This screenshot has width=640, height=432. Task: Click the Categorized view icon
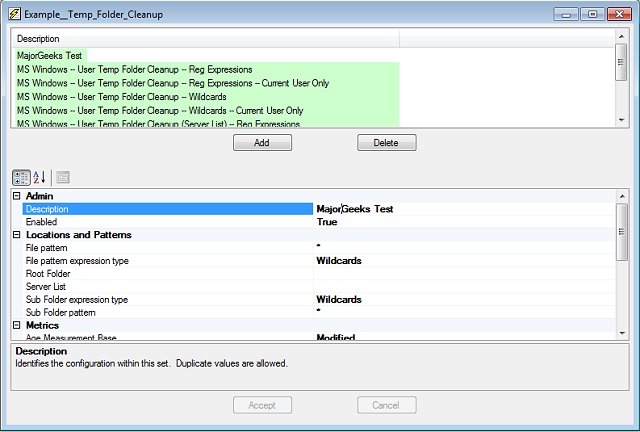[x=21, y=178]
